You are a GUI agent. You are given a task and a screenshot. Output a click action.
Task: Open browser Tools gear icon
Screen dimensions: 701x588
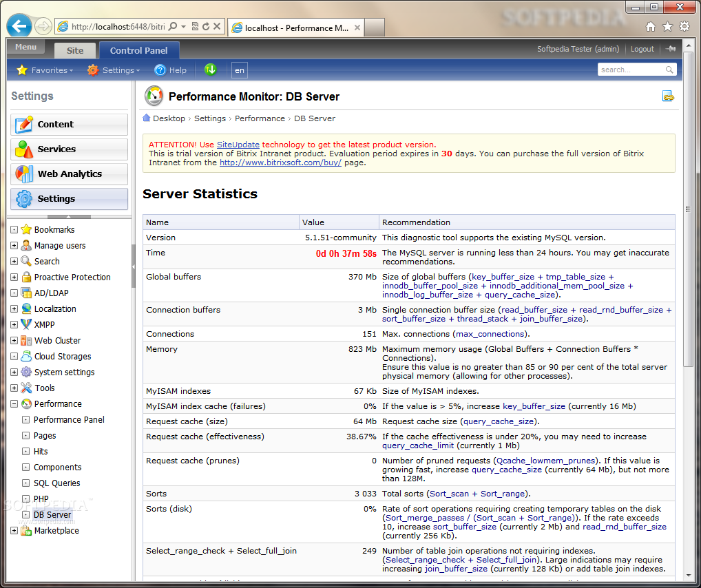684,26
